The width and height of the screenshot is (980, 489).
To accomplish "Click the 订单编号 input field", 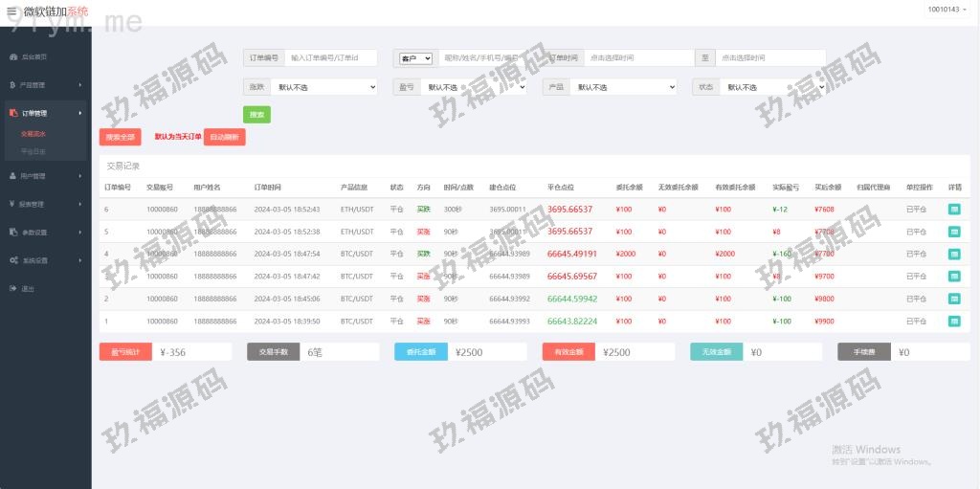I will pyautogui.click(x=330, y=58).
